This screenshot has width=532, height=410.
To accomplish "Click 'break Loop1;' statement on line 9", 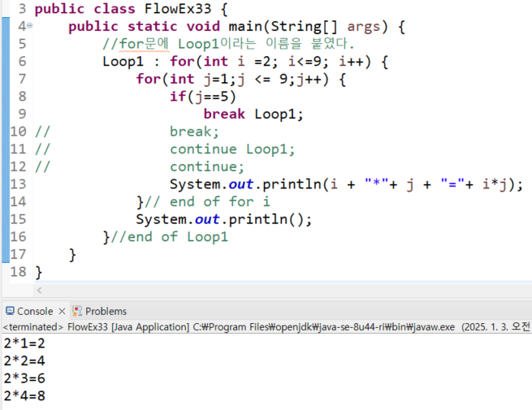I will [253, 114].
